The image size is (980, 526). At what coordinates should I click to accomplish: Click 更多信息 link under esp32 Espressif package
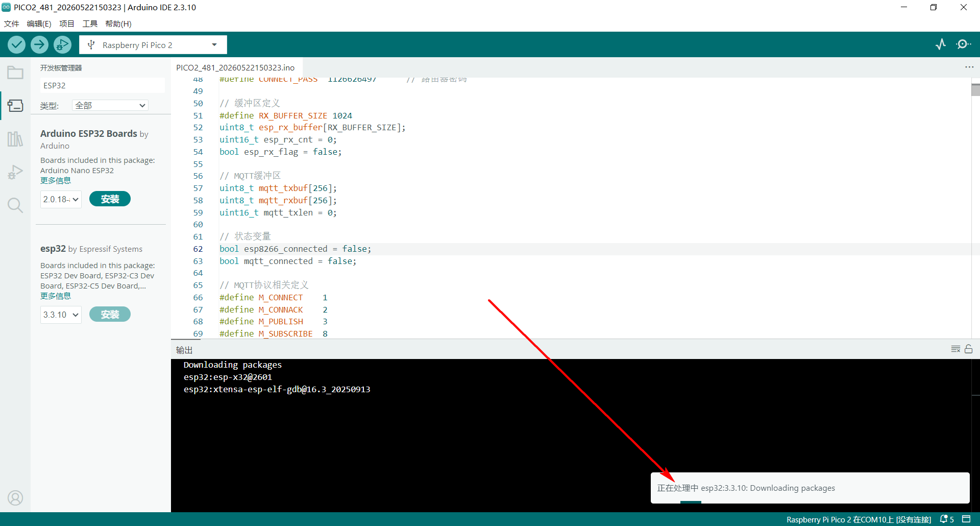click(x=56, y=296)
